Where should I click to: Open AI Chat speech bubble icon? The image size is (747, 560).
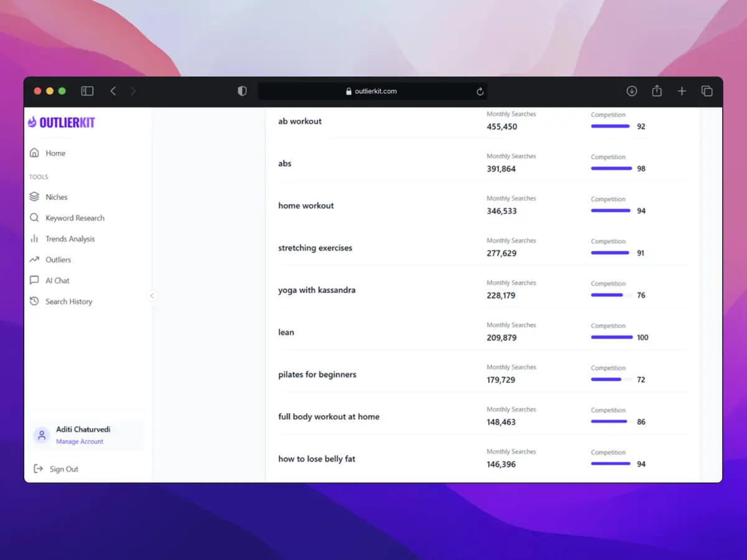[x=34, y=281]
